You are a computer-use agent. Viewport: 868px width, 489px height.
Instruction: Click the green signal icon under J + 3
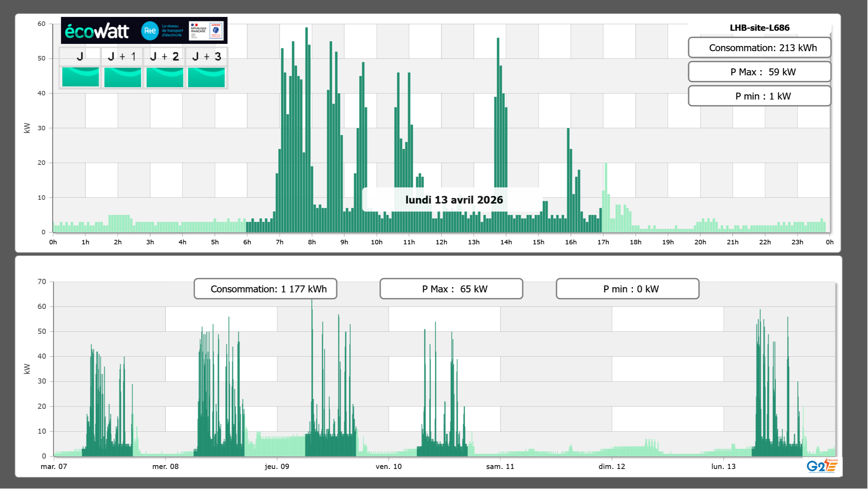point(206,77)
